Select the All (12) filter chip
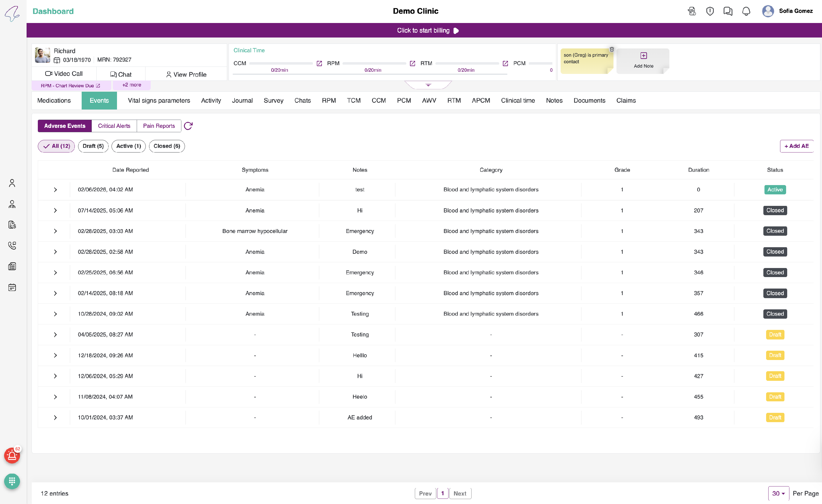 (x=56, y=146)
